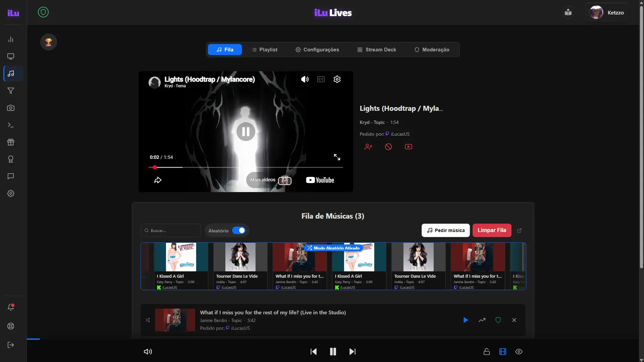644x362 pixels.
Task: Block the requesting user with the user-x icon
Action: [368, 147]
